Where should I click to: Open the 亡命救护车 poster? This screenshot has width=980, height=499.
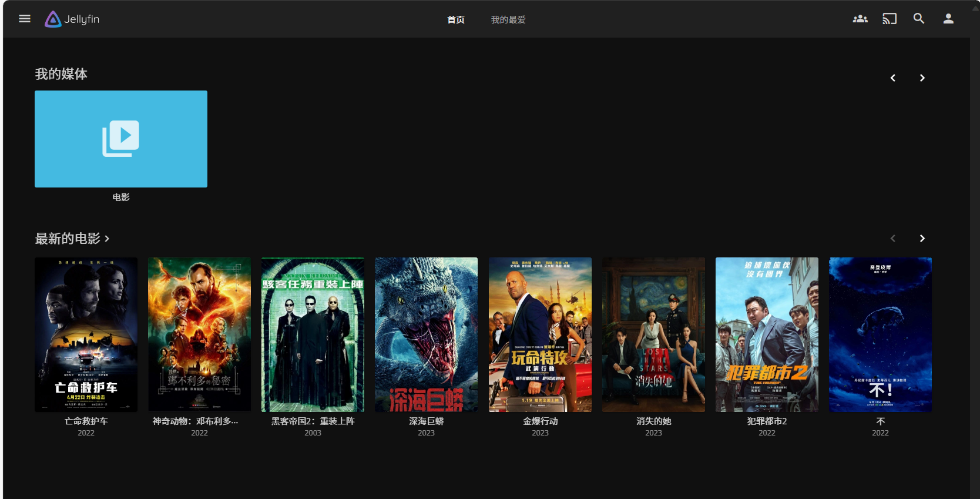[86, 334]
